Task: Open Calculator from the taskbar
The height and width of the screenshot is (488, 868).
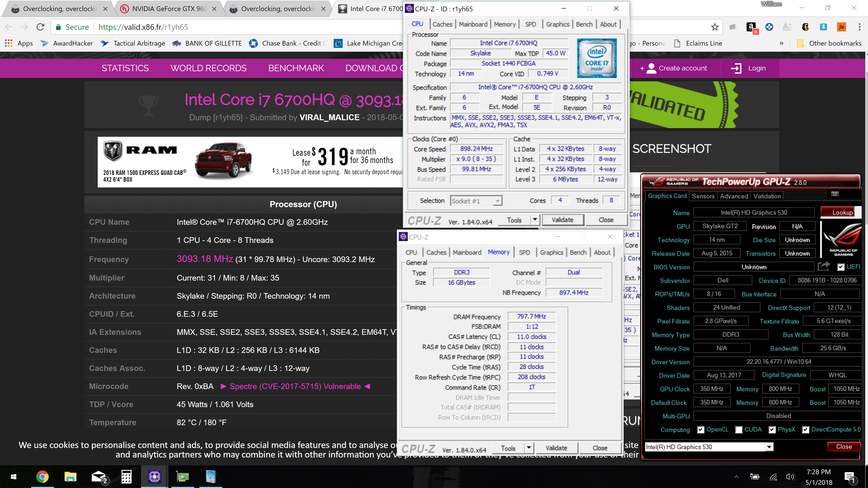Action: (127, 477)
